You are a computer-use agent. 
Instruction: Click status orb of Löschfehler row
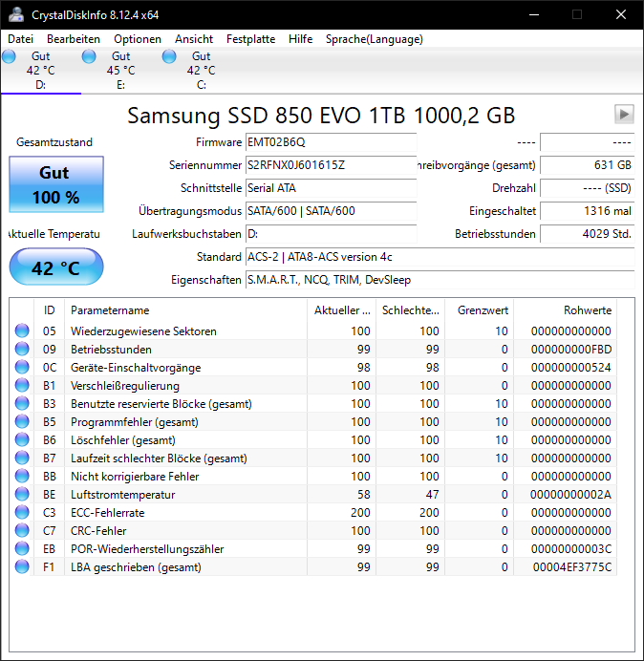coord(22,439)
